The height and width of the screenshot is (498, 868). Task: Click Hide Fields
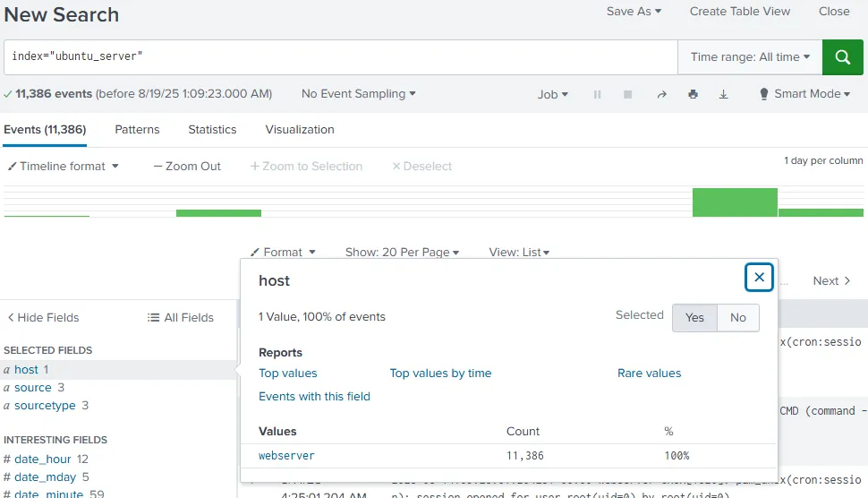[x=43, y=317]
